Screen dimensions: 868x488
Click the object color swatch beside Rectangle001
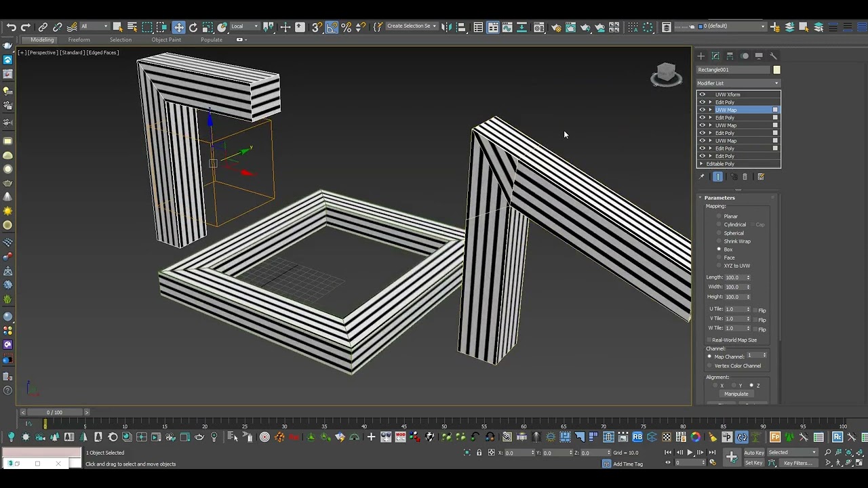776,70
